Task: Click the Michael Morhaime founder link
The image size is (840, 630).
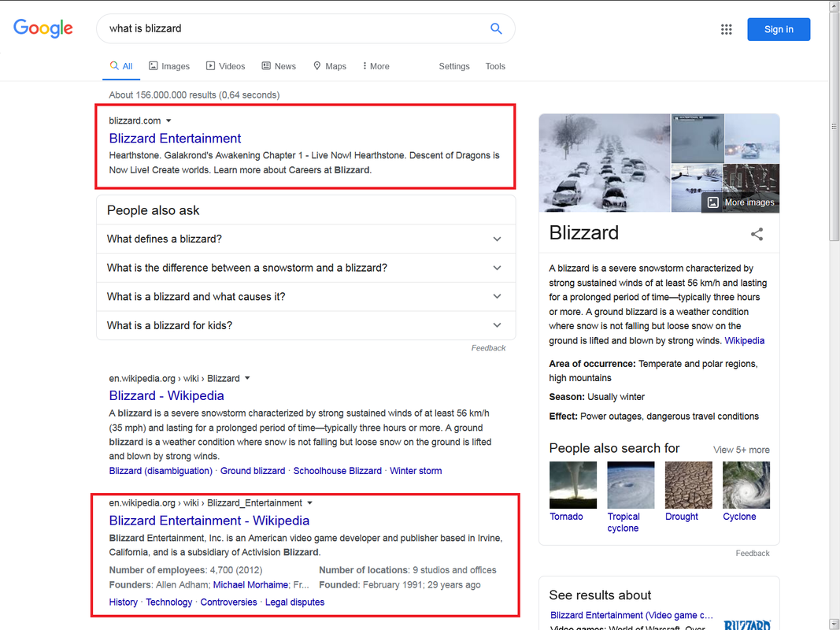Action: pos(250,585)
